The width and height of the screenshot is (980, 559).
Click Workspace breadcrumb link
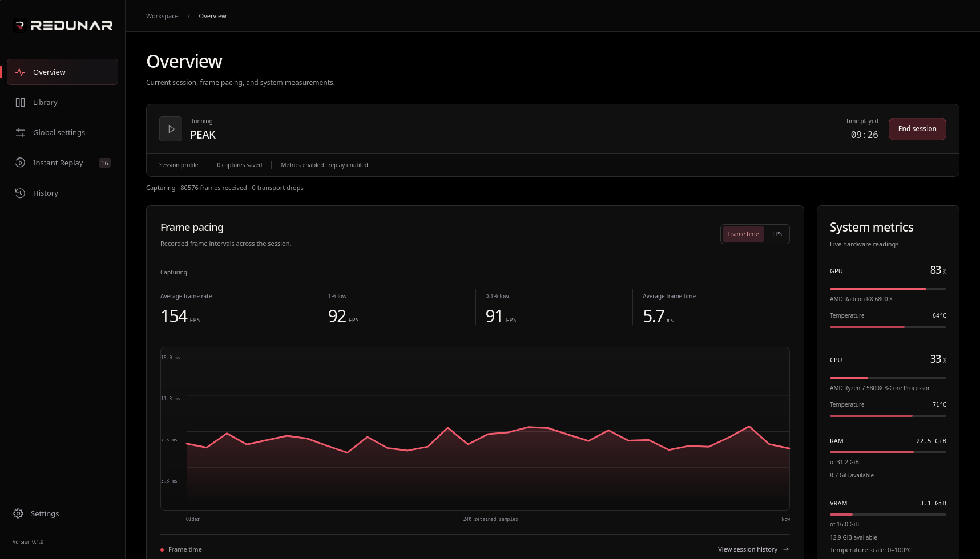[162, 16]
